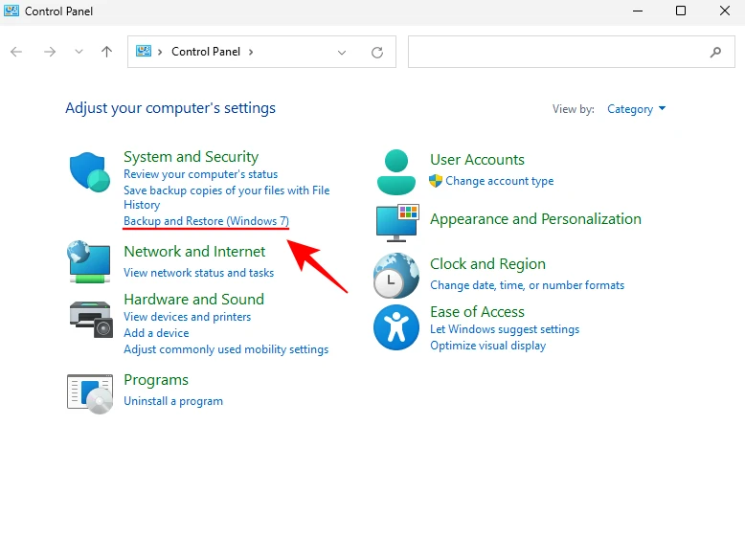Viewport: 745px width, 560px height.
Task: Click Change account type link
Action: tap(499, 181)
